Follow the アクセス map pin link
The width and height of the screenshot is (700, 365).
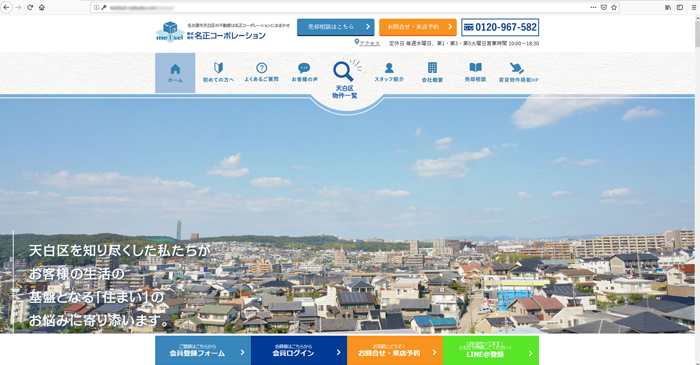pyautogui.click(x=367, y=43)
